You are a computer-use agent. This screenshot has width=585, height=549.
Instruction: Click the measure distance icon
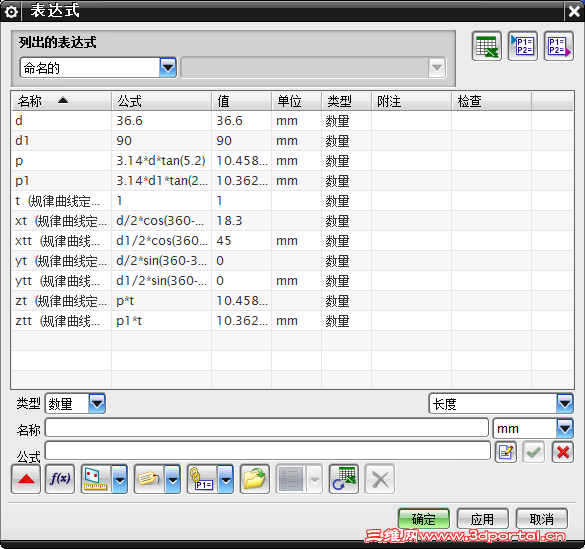pyautogui.click(x=96, y=479)
